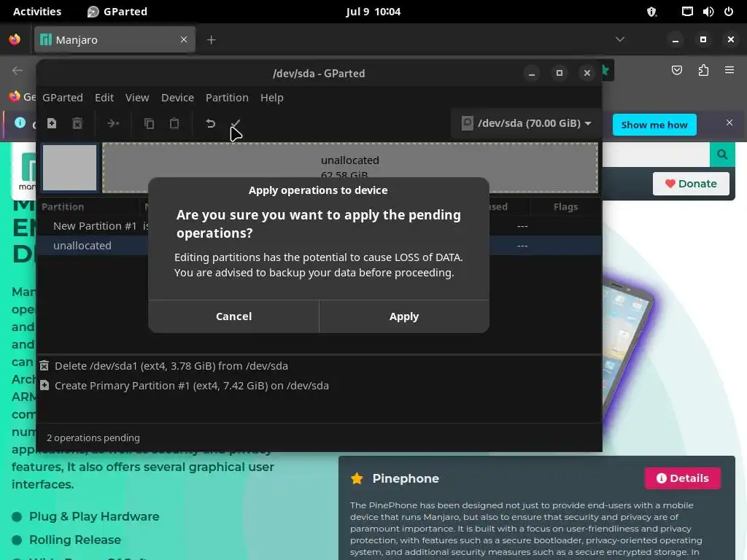Screen dimensions: 747x560
Task: Open the clock and calendar Jul 9 10:04
Action: 373,12
